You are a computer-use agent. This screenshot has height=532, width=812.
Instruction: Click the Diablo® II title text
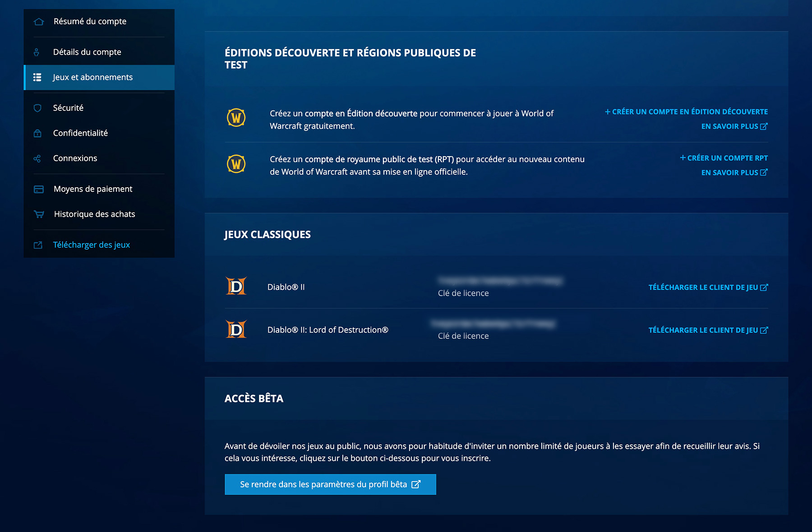point(286,287)
